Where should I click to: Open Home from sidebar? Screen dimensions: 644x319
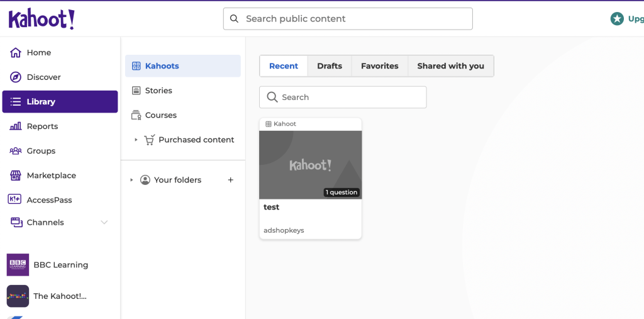pyautogui.click(x=38, y=53)
